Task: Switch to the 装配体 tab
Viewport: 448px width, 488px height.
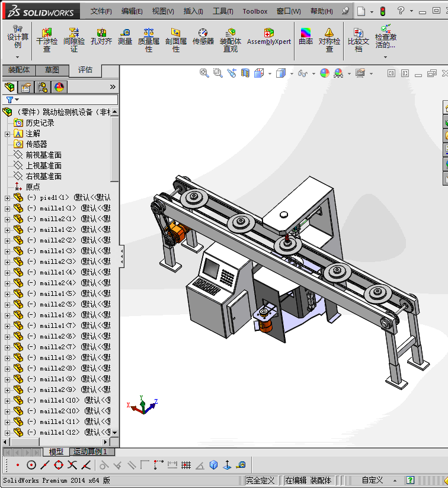Action: coord(19,70)
